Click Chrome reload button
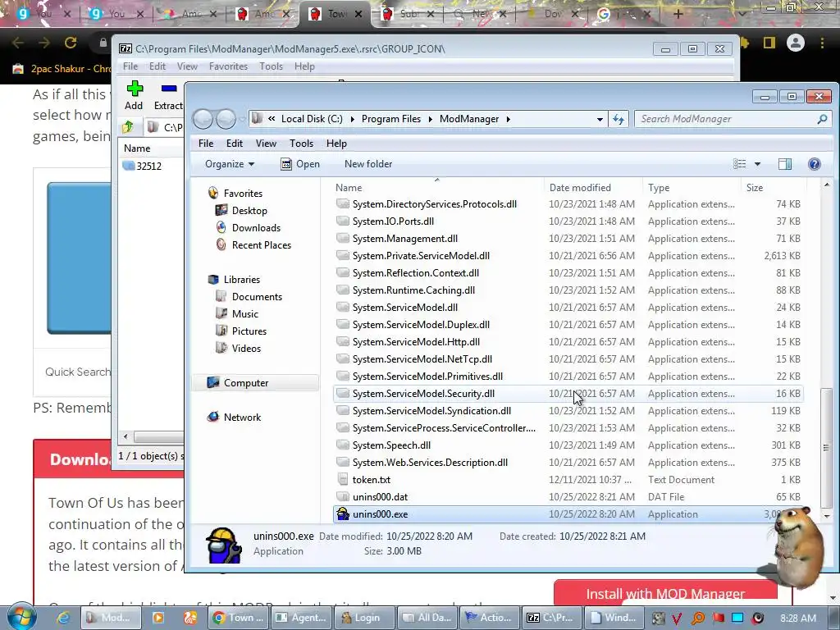 tap(71, 43)
